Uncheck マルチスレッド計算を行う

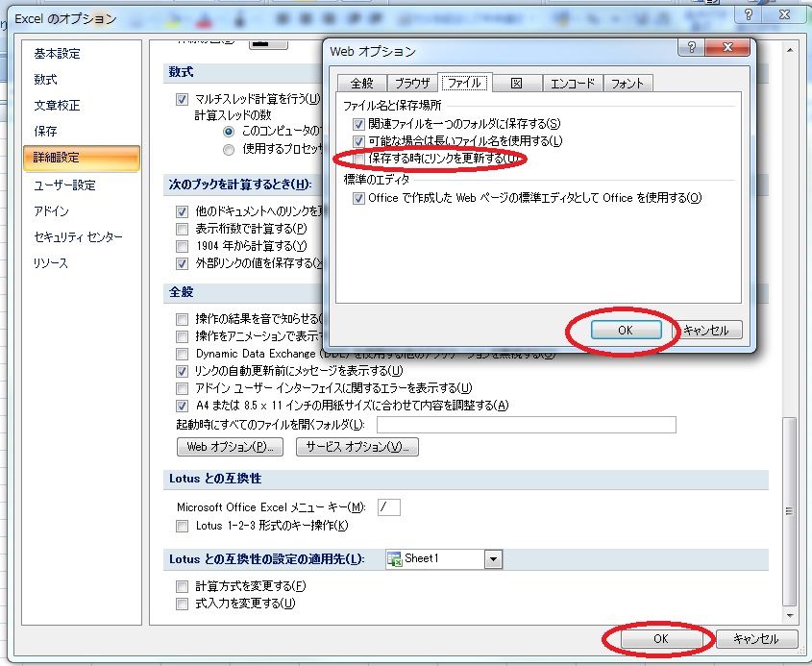pos(183,99)
